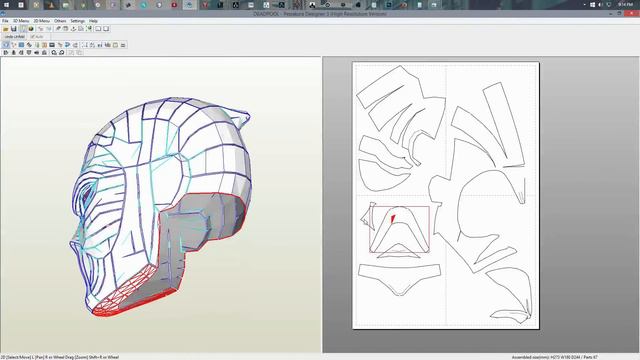The width and height of the screenshot is (640, 360).
Task: Click the green sphere texture icon
Action: (31, 29)
